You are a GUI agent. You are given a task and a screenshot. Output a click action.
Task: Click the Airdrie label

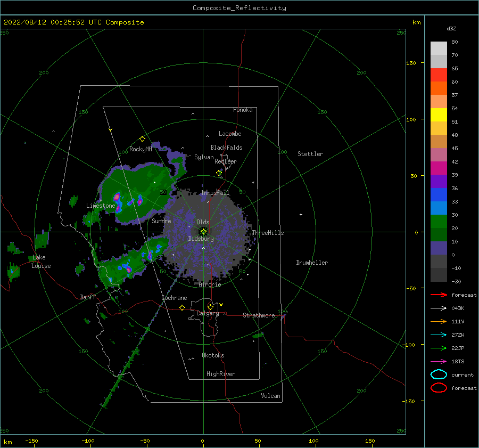pyautogui.click(x=210, y=284)
